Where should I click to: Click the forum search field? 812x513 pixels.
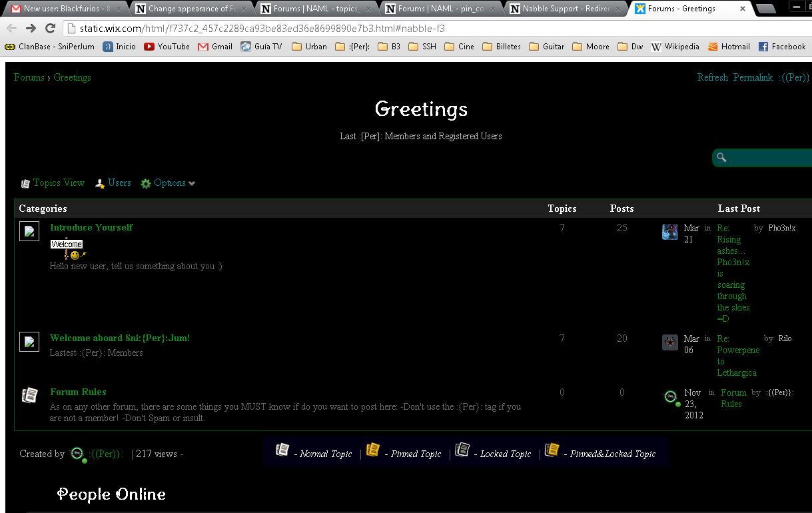pos(766,158)
